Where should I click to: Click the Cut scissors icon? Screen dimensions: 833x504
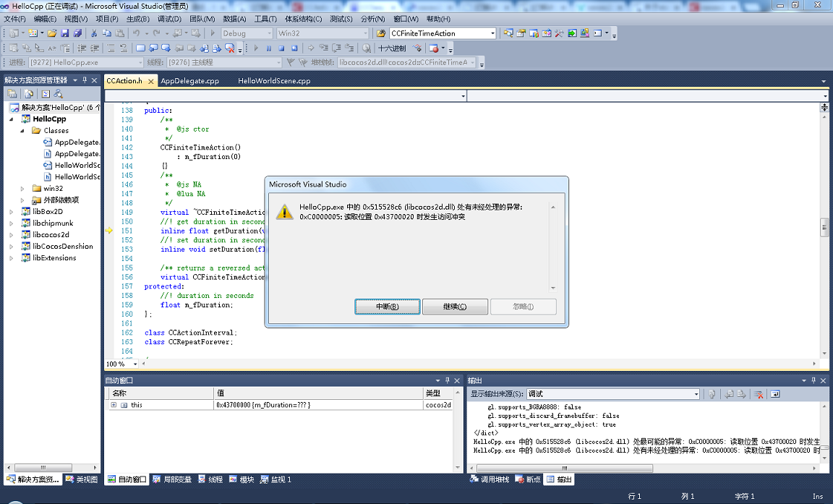(94, 33)
